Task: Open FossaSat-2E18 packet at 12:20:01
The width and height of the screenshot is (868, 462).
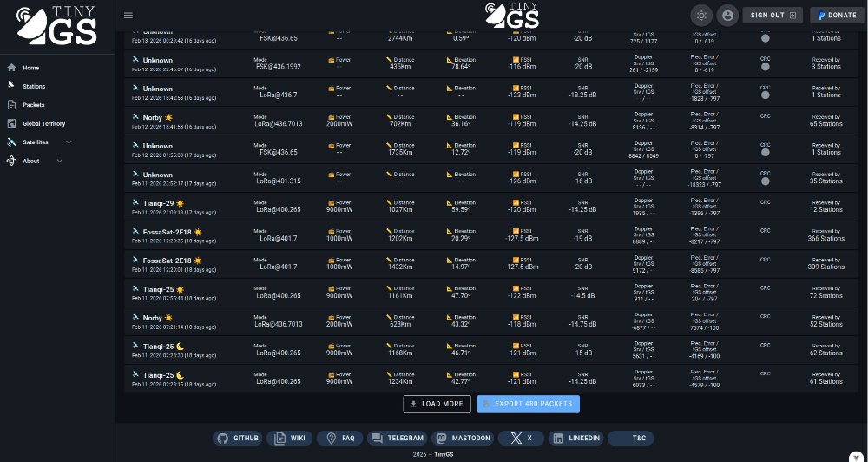Action: [491, 264]
